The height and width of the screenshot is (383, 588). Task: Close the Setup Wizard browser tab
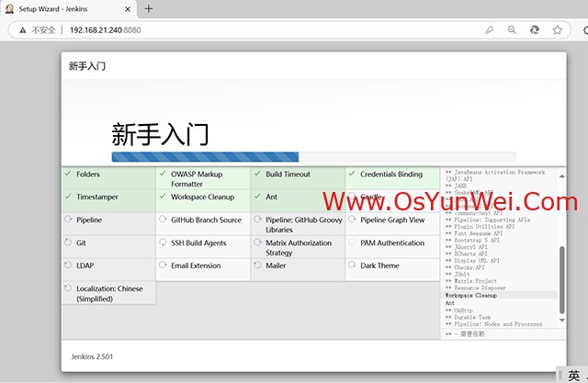[x=128, y=9]
